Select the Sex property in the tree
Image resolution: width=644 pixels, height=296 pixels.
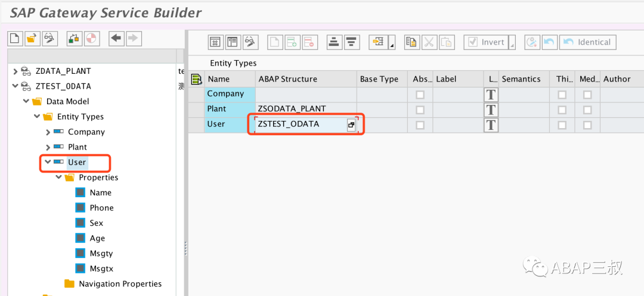[97, 223]
